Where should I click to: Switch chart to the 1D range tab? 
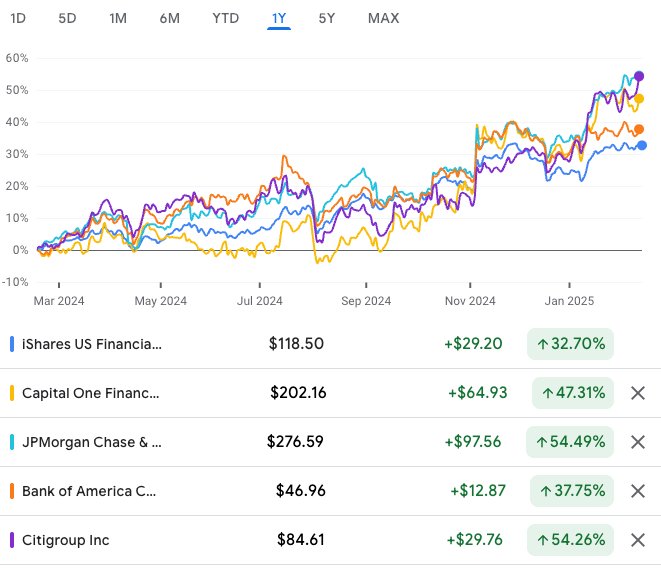[18, 19]
